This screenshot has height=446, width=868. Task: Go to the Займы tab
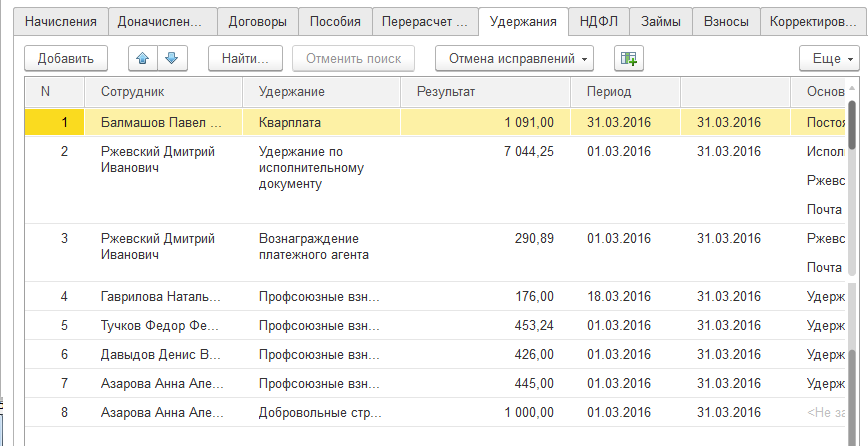click(x=661, y=21)
